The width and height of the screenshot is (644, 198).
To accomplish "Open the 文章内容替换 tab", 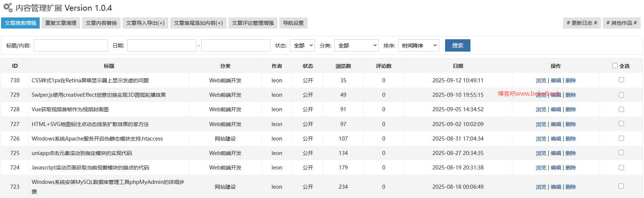I will coord(101,23).
